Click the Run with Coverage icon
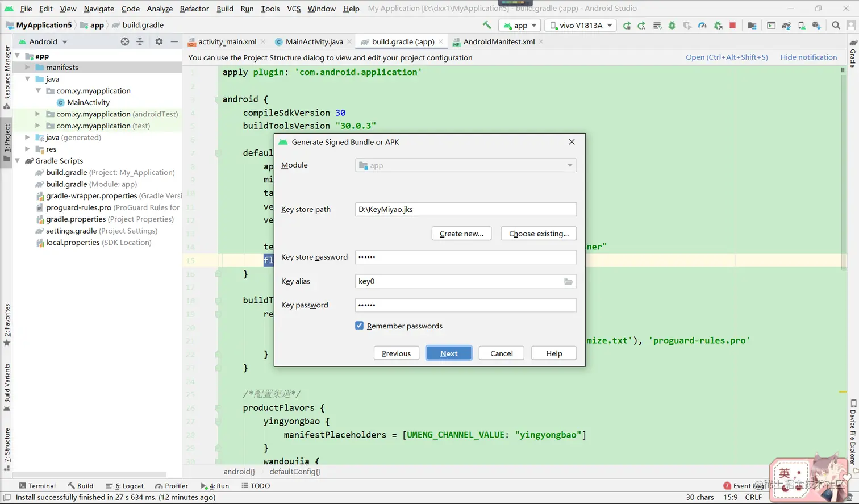This screenshot has height=504, width=859. click(x=687, y=25)
